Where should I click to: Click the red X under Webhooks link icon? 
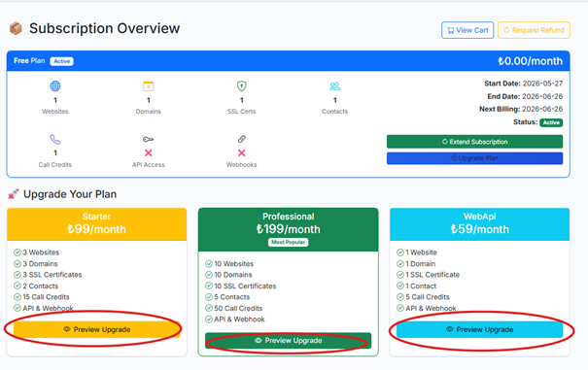[x=241, y=152]
